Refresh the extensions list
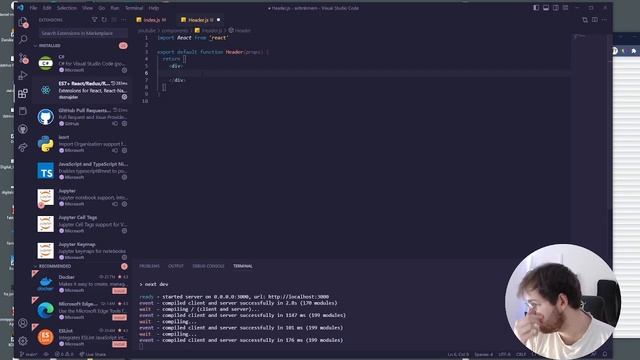 [x=104, y=20]
